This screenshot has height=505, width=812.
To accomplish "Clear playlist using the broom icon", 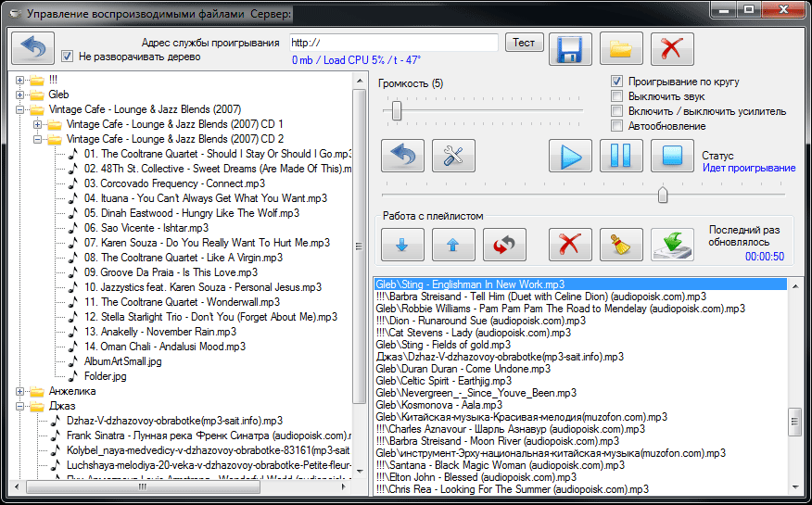I will 621,246.
